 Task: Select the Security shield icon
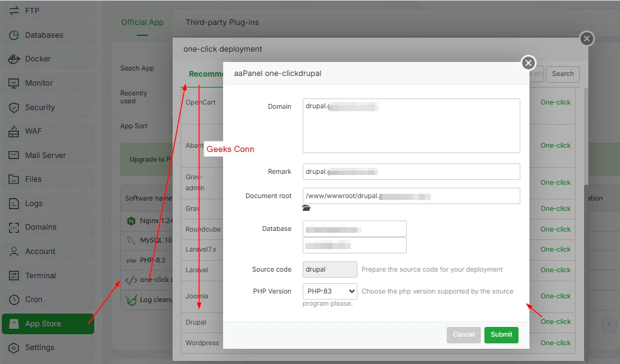(x=14, y=108)
